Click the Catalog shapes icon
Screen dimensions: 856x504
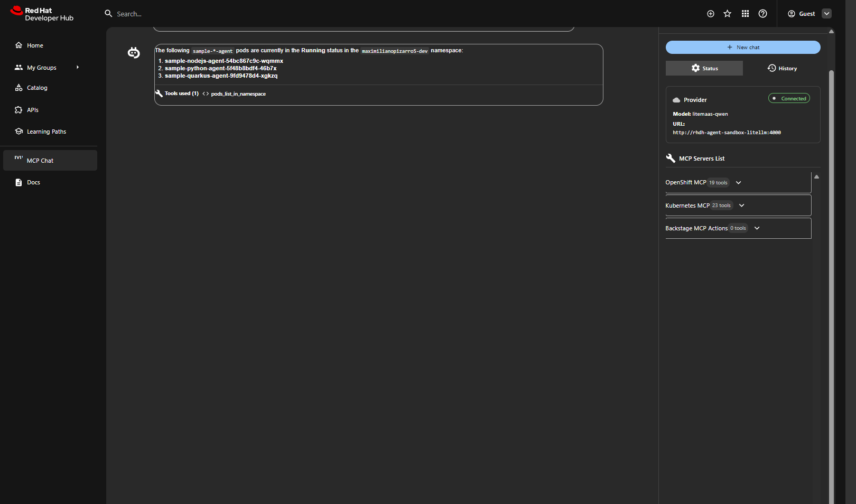click(x=18, y=88)
